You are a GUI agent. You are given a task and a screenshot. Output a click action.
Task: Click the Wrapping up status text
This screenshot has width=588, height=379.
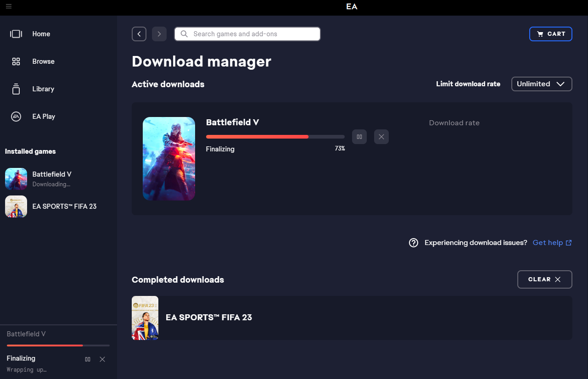point(27,370)
